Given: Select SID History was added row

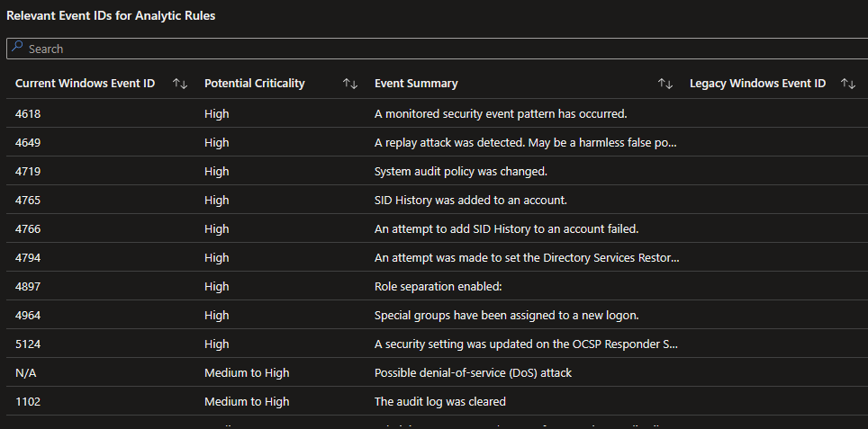Looking at the screenshot, I should tap(470, 200).
